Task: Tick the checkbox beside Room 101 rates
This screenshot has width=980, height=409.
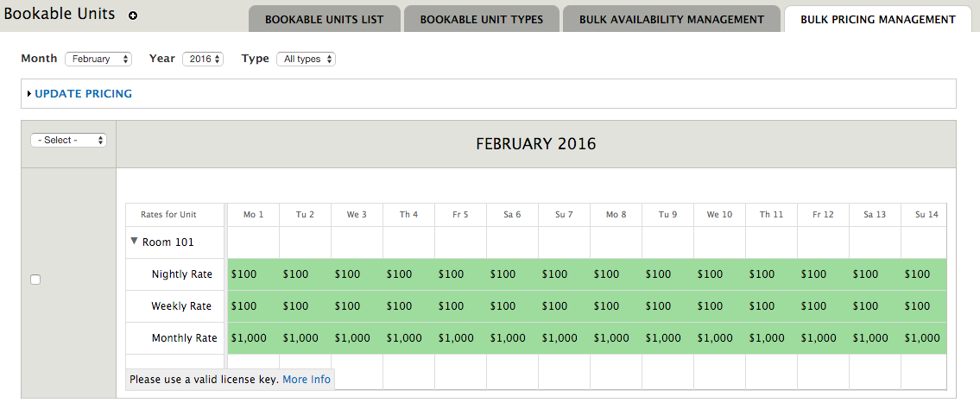Action: click(35, 280)
